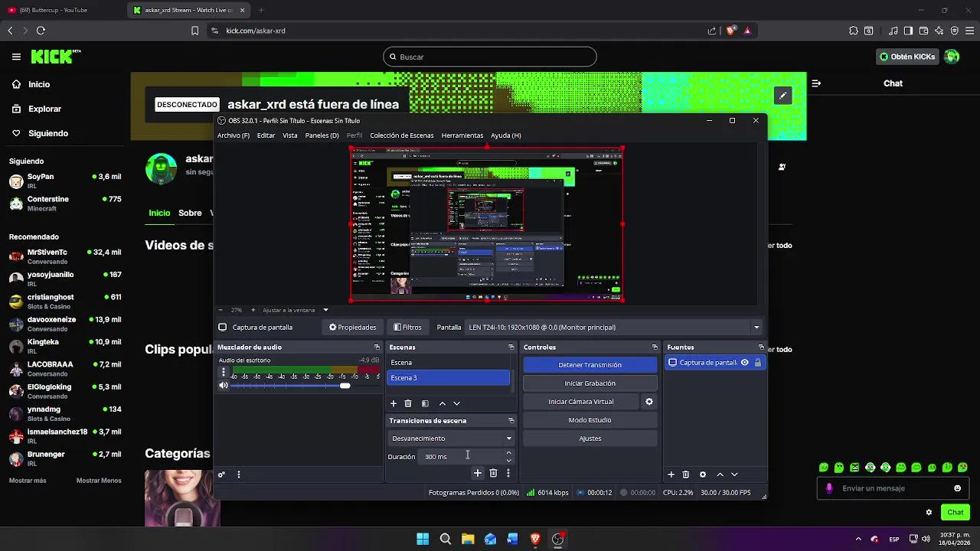980x551 pixels.
Task: Open transition options three-dot menu
Action: [x=508, y=473]
